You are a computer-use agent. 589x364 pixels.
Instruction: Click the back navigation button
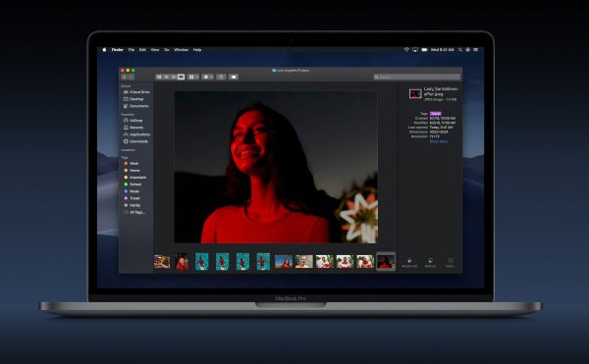click(x=125, y=77)
